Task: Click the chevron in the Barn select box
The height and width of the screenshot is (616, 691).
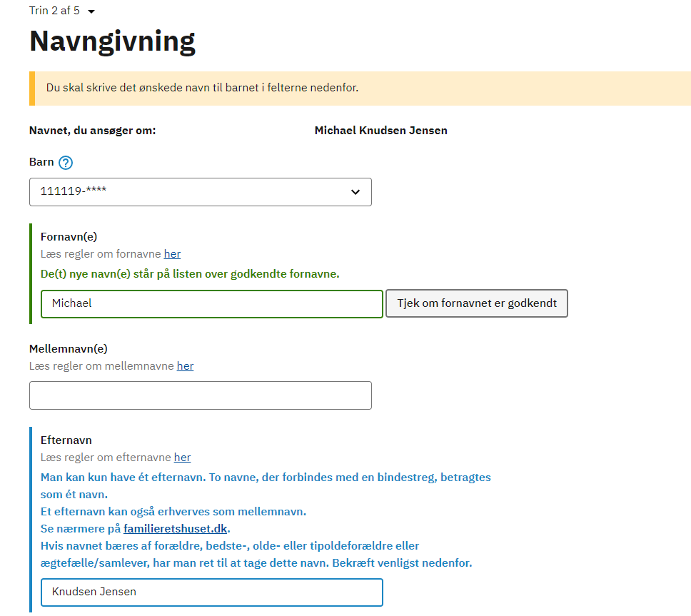Action: point(355,192)
